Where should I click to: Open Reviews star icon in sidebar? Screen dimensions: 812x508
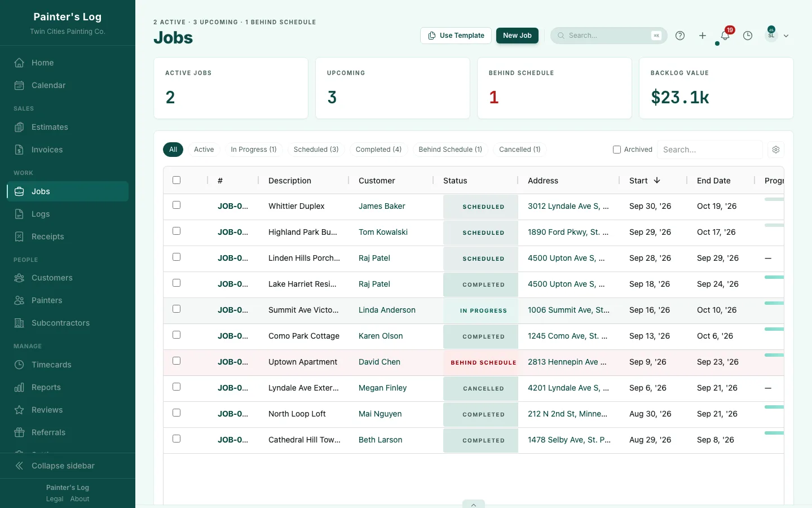pyautogui.click(x=19, y=410)
